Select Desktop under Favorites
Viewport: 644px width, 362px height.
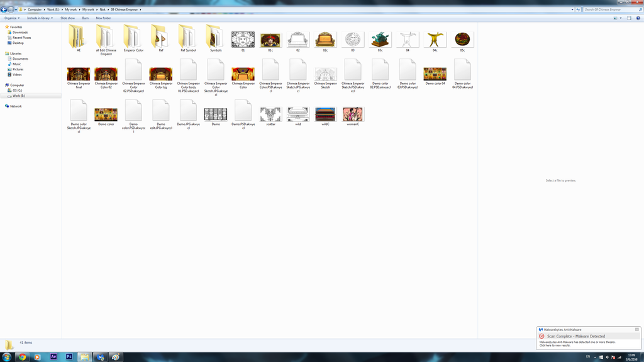[x=16, y=43]
